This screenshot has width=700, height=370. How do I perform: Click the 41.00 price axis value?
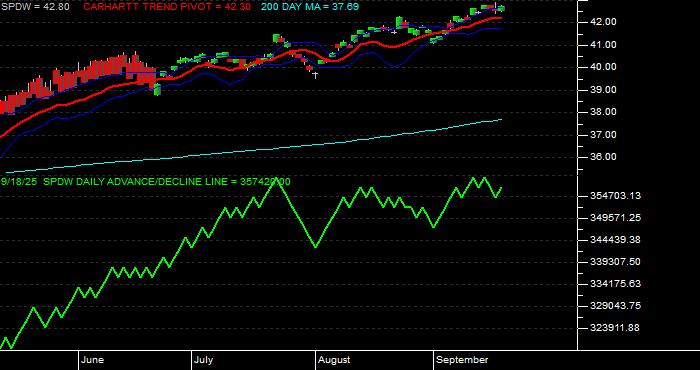click(604, 45)
